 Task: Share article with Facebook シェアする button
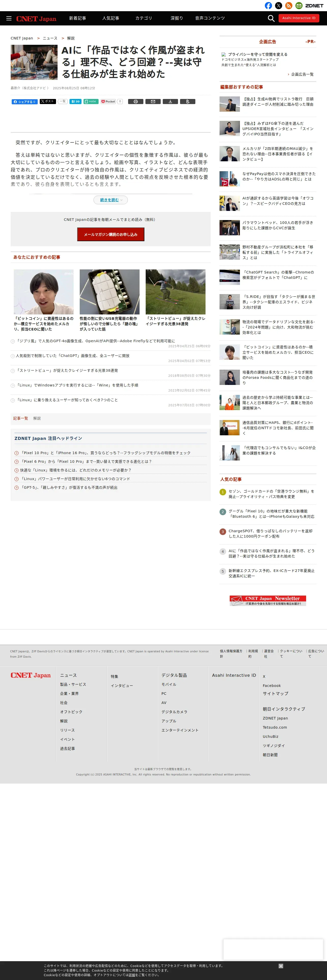click(x=25, y=102)
